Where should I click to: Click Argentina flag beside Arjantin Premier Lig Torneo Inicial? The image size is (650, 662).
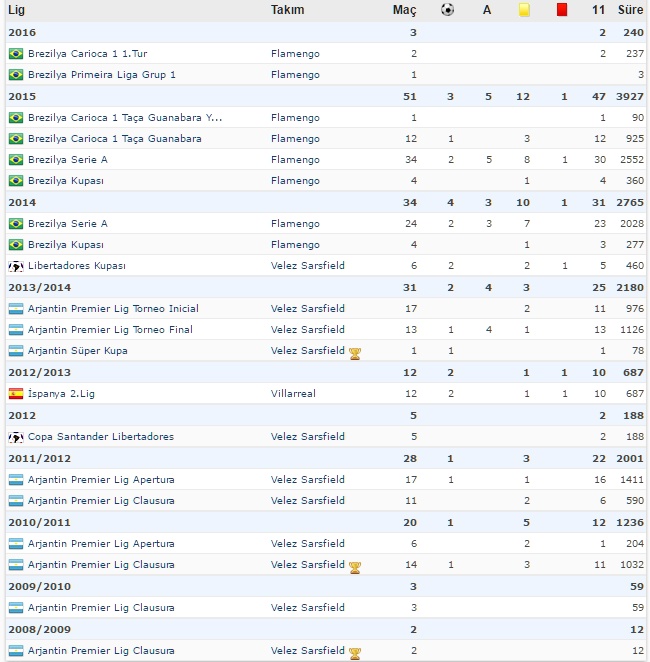[x=16, y=309]
